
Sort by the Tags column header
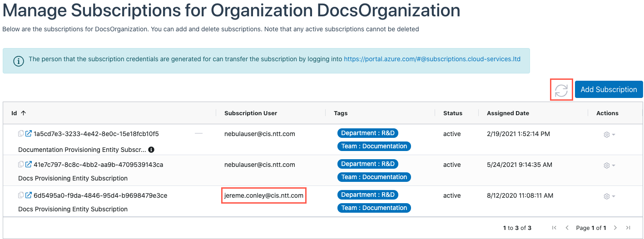(341, 113)
